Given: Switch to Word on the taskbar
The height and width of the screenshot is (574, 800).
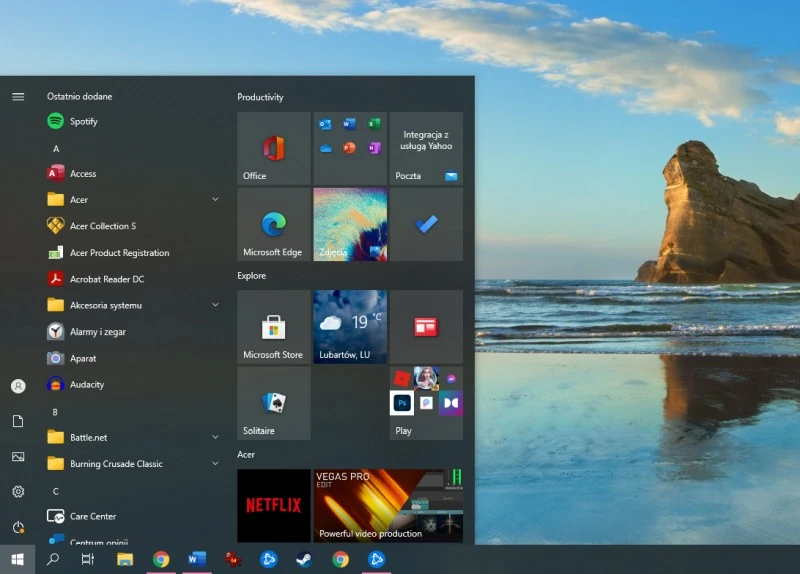Looking at the screenshot, I should (x=196, y=560).
